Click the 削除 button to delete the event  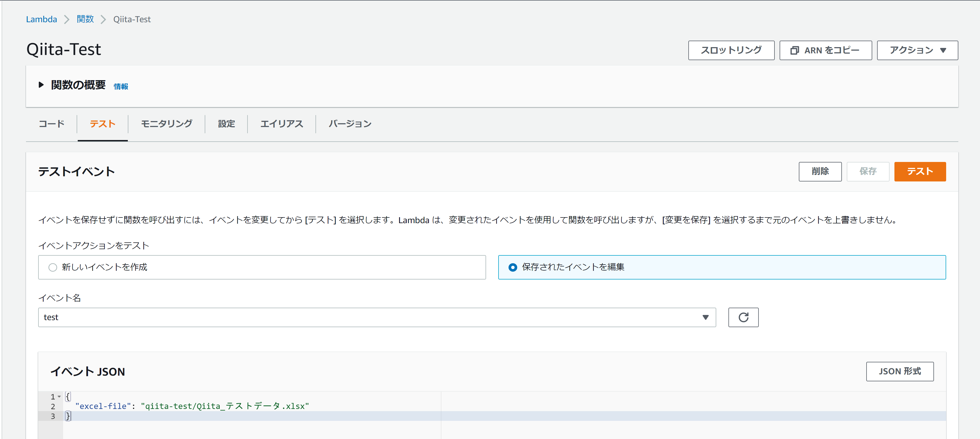[x=820, y=172]
